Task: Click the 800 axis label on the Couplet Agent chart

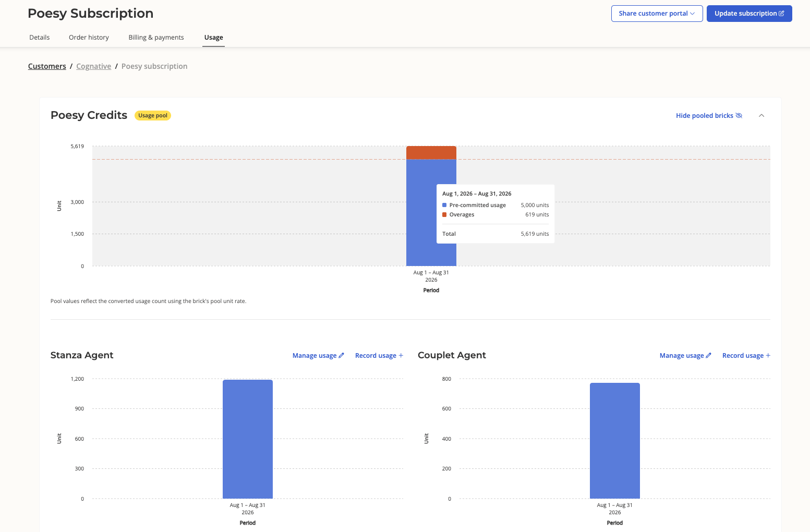Action: pyautogui.click(x=446, y=379)
